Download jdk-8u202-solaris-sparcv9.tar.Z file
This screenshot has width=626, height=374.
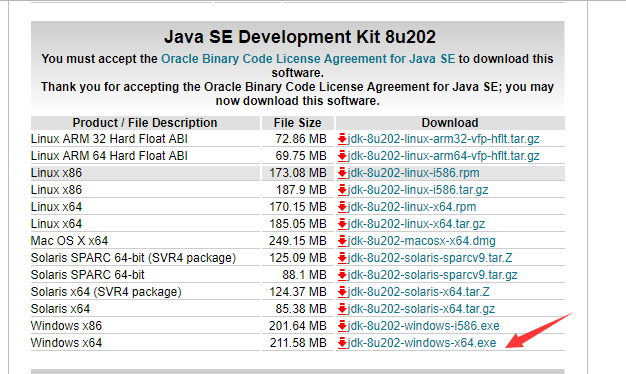pyautogui.click(x=430, y=258)
